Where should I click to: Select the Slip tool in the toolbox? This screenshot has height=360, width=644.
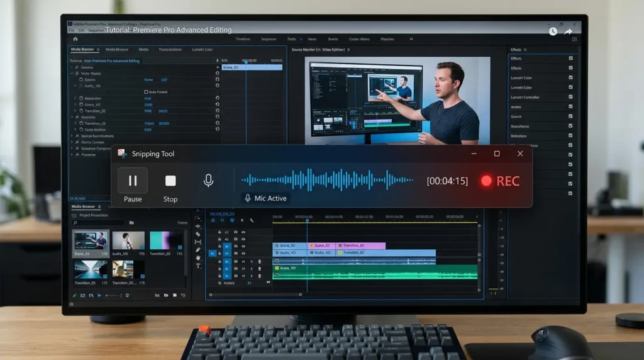click(198, 242)
